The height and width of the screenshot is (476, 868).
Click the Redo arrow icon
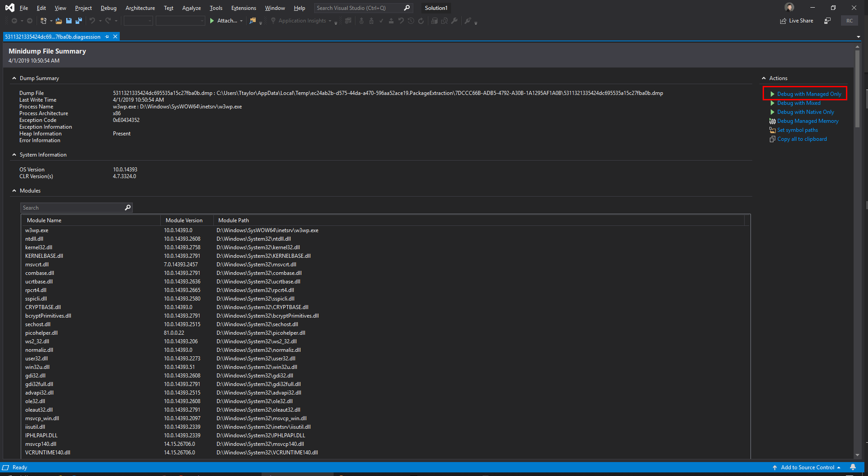(x=108, y=21)
